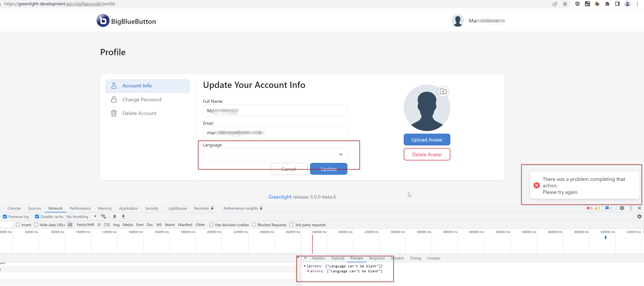Open the Greenlight footer link
This screenshot has height=286, width=644.
pyautogui.click(x=280, y=197)
